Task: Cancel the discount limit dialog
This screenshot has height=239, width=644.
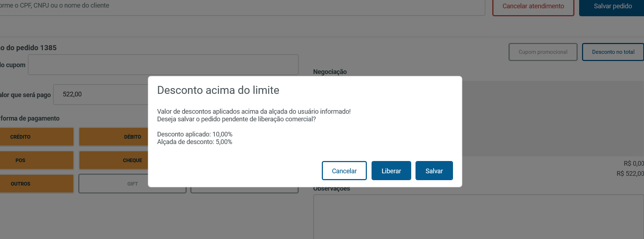Action: click(344, 171)
